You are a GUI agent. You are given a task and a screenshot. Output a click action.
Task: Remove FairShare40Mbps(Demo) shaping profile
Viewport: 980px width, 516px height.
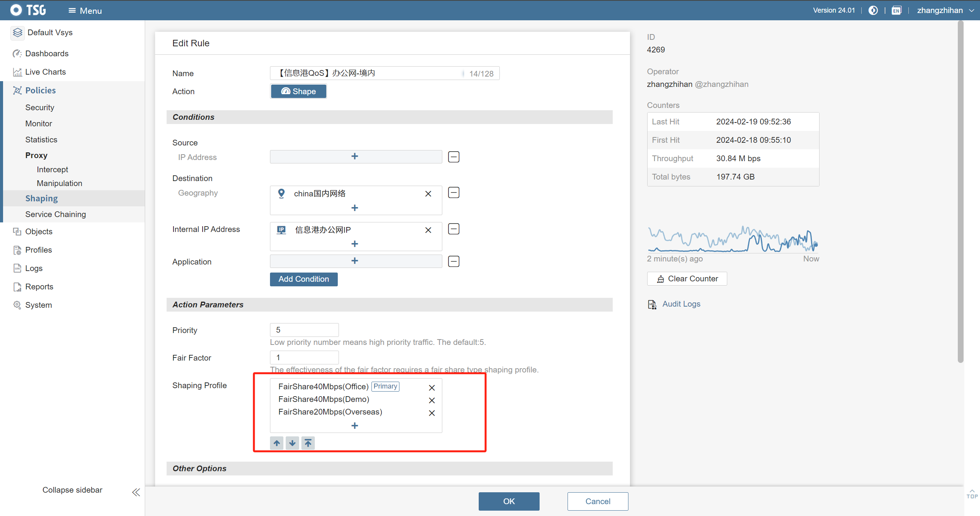pos(432,400)
